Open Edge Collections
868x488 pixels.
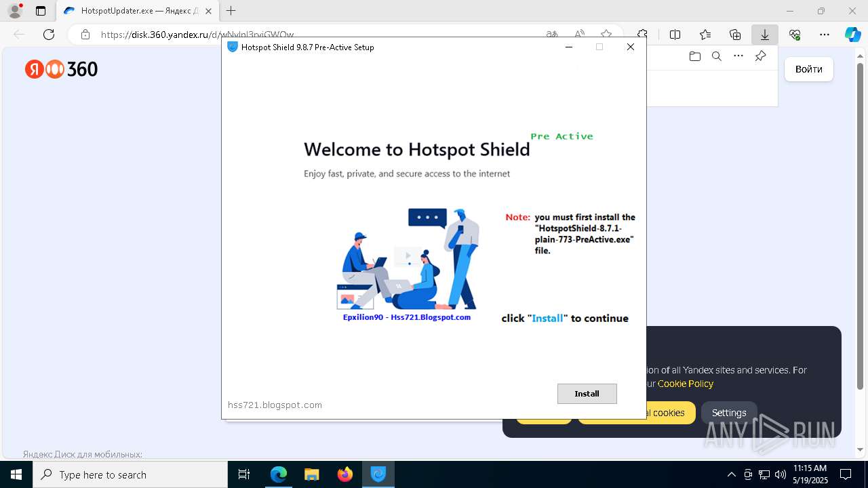click(x=735, y=35)
